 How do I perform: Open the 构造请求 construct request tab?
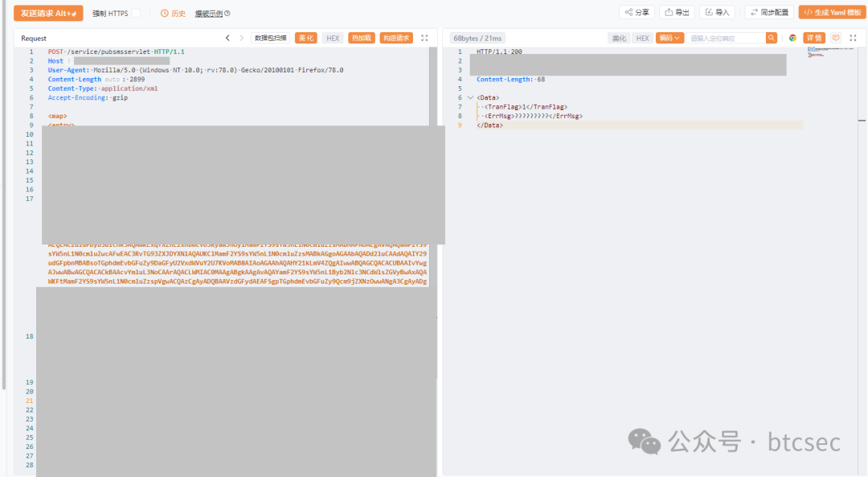(395, 38)
